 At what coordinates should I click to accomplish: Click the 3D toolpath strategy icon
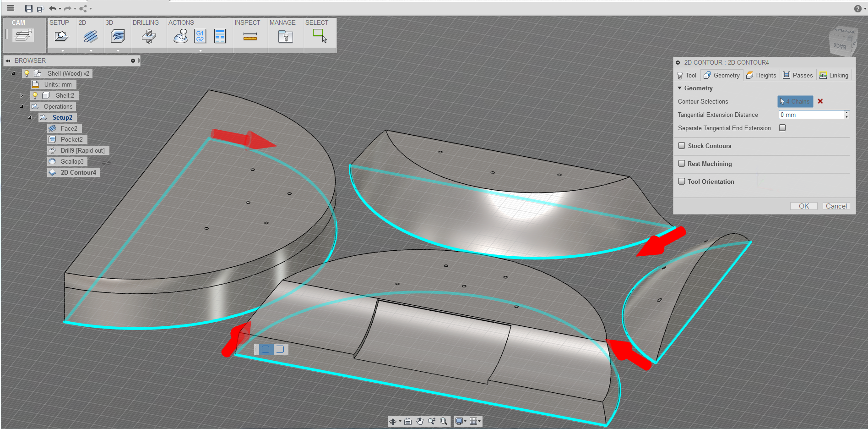[x=118, y=36]
